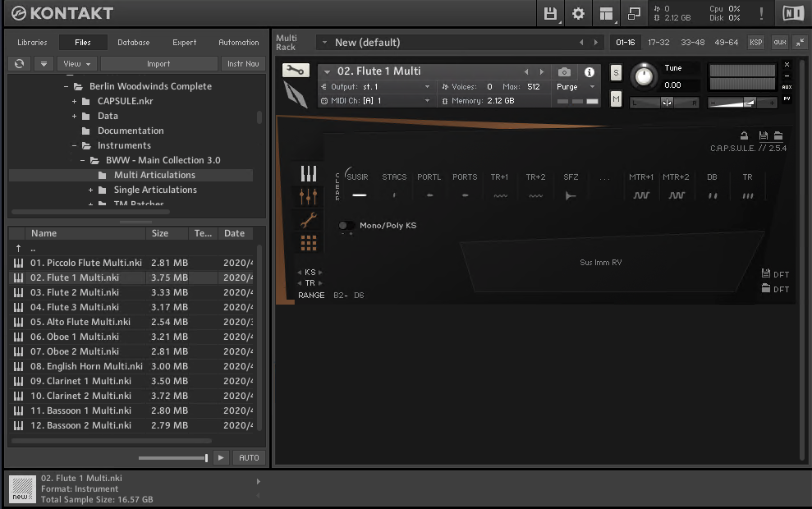Toggle the PV button on instrument header
Viewport: 812px width, 509px height.
pos(787,99)
